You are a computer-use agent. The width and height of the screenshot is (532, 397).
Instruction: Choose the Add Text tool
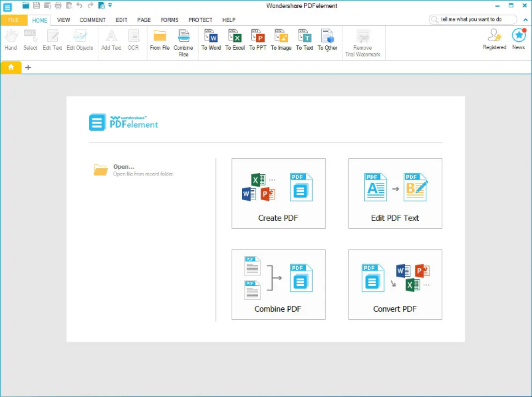click(x=110, y=41)
